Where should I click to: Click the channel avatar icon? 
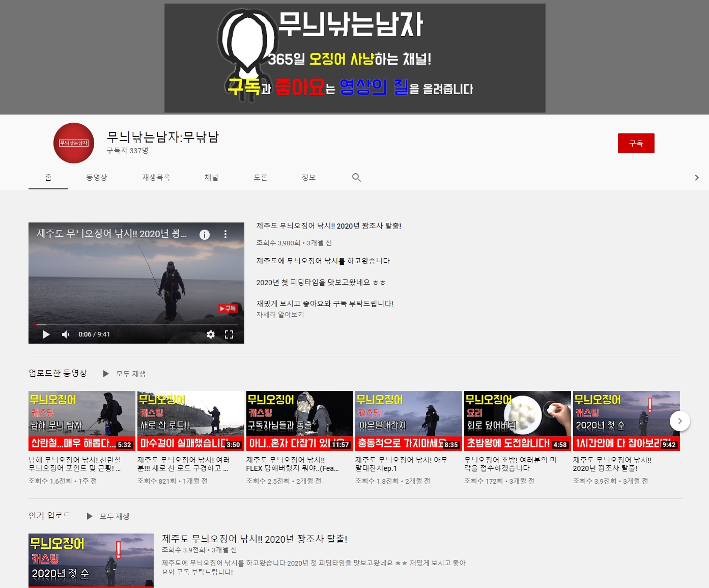pos(74,143)
